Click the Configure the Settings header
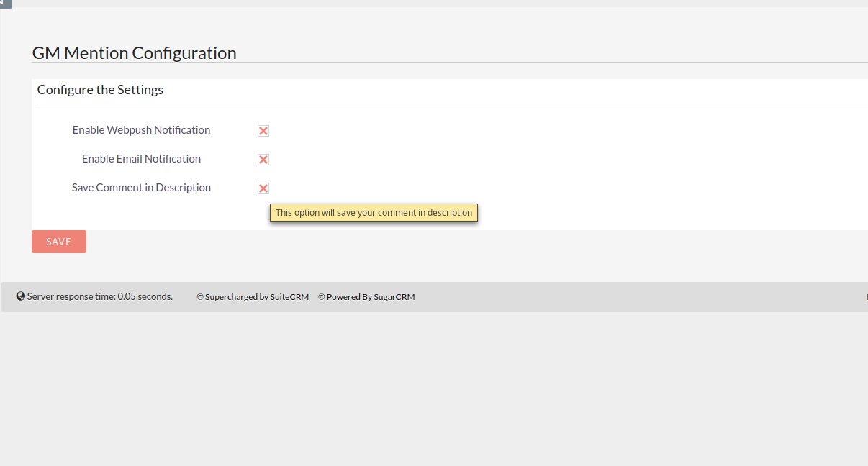 (x=100, y=90)
